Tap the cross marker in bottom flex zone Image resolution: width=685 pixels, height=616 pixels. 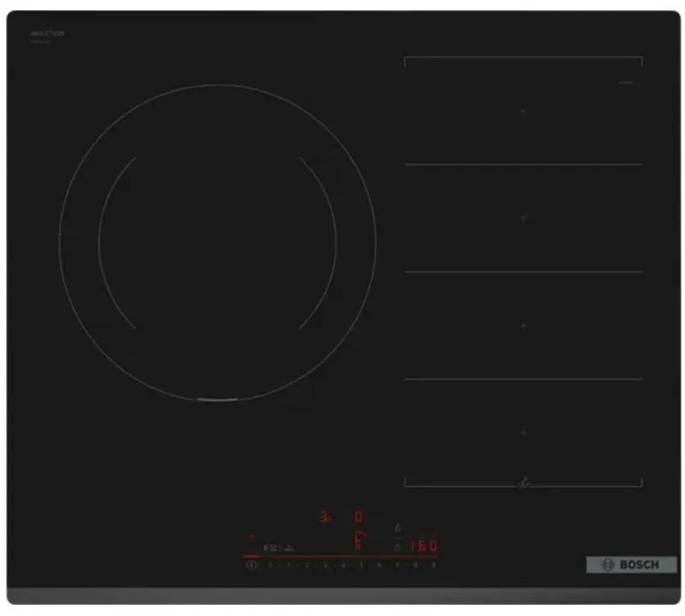tap(523, 433)
